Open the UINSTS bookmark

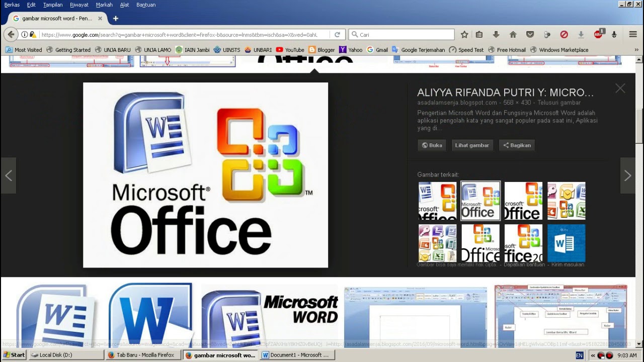point(227,50)
